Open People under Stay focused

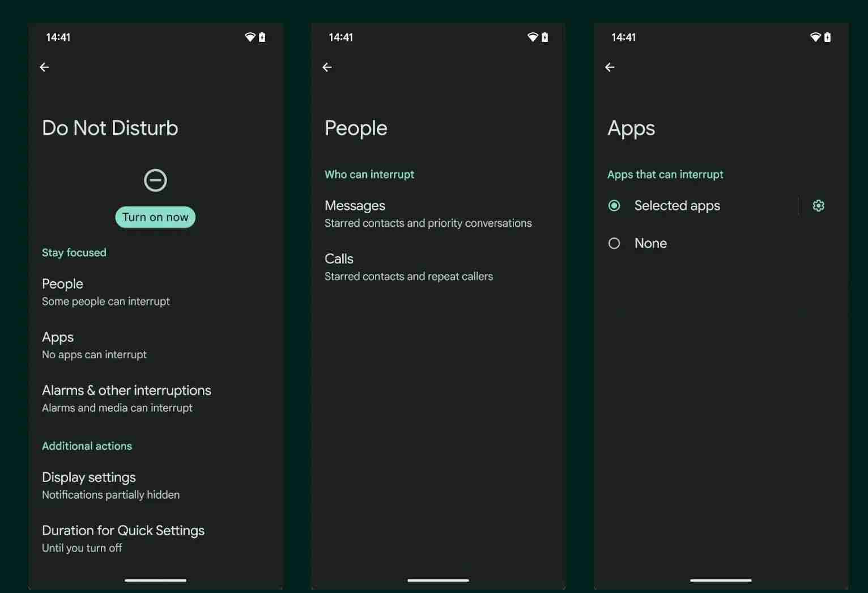coord(155,292)
